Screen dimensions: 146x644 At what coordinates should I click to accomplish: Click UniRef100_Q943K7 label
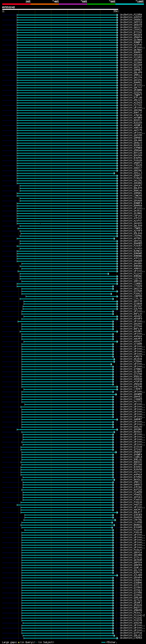pos(131,186)
